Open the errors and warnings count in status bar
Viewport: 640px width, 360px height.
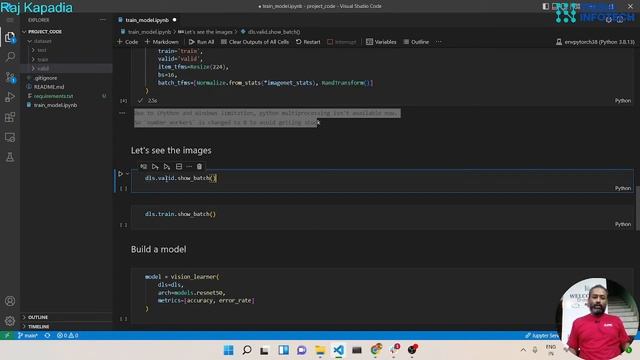[68, 335]
